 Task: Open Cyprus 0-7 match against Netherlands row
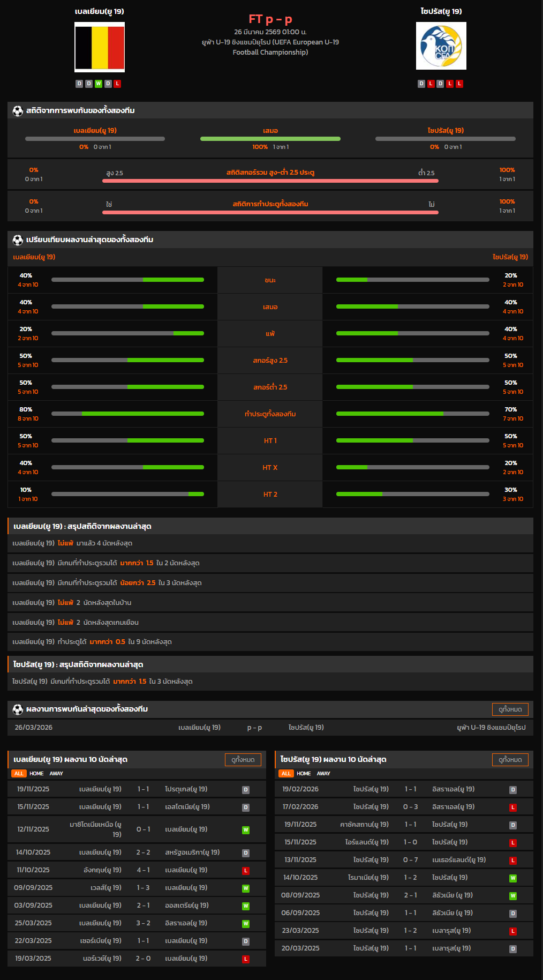click(x=404, y=860)
